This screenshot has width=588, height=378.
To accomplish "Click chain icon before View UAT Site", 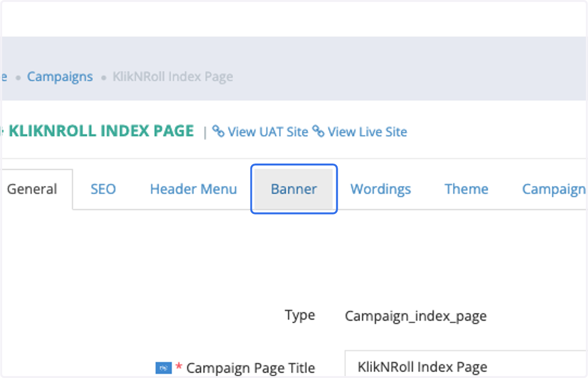I will [219, 131].
